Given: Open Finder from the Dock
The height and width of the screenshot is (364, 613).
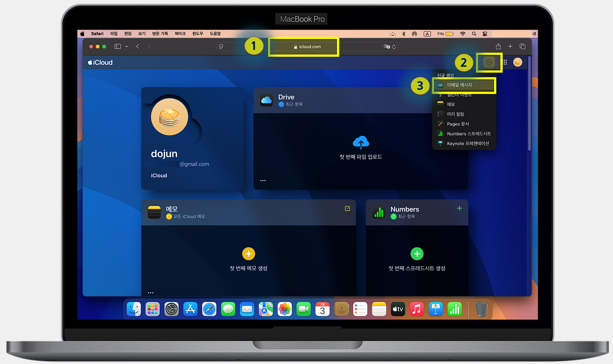Looking at the screenshot, I should point(133,309).
